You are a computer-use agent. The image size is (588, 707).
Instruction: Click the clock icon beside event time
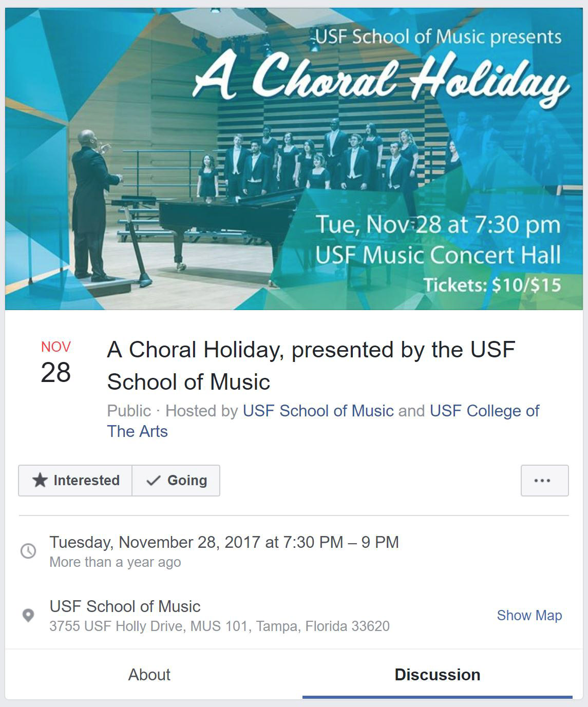(x=28, y=551)
